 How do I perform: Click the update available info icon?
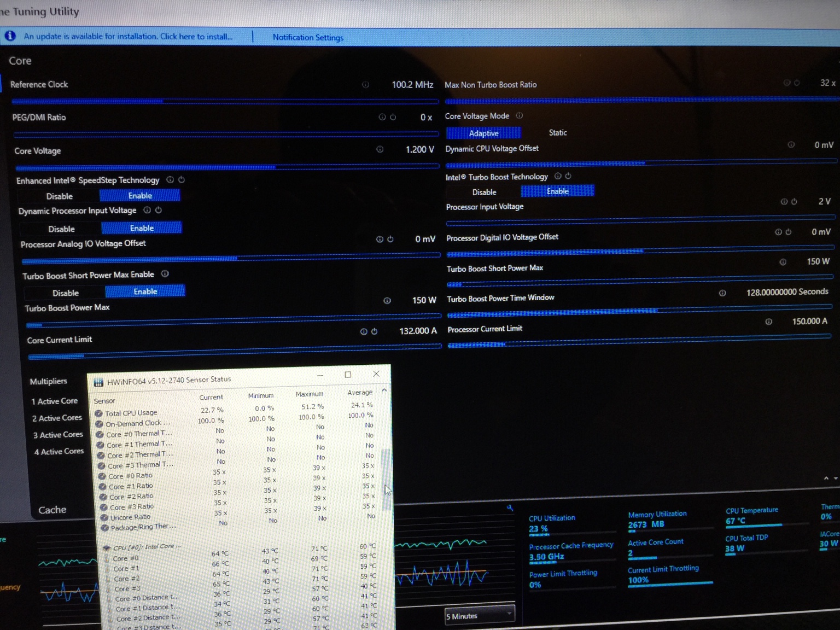(10, 36)
